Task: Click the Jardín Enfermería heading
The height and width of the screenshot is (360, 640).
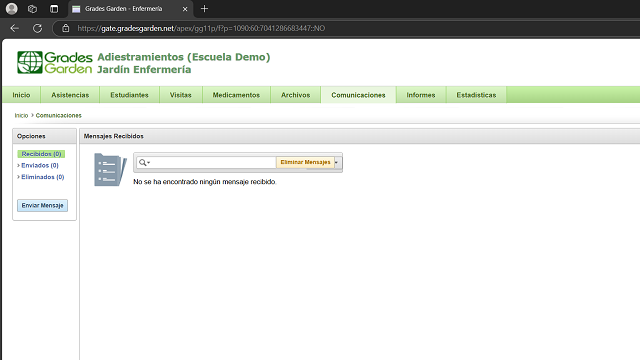Action: pos(144,69)
